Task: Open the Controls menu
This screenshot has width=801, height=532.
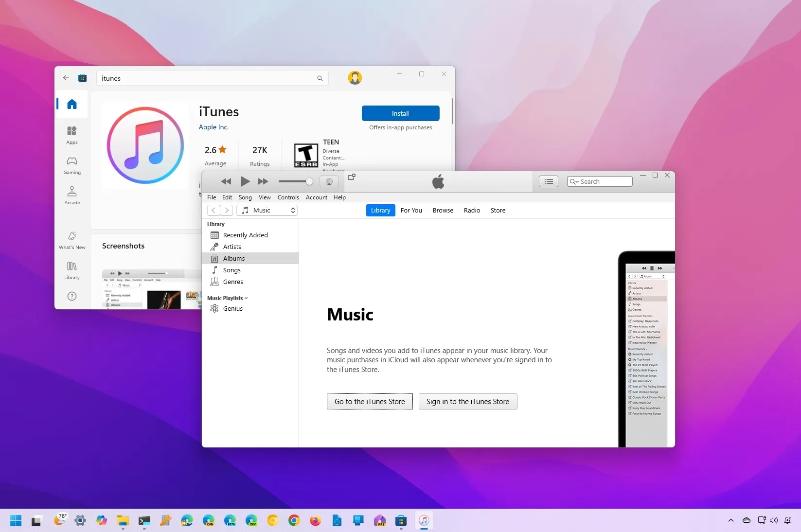Action: 288,197
